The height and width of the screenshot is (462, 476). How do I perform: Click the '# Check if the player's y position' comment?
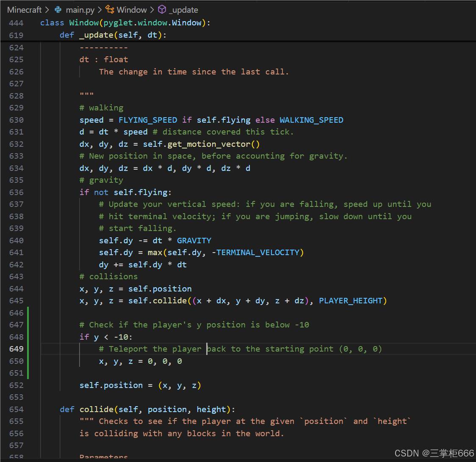point(194,325)
